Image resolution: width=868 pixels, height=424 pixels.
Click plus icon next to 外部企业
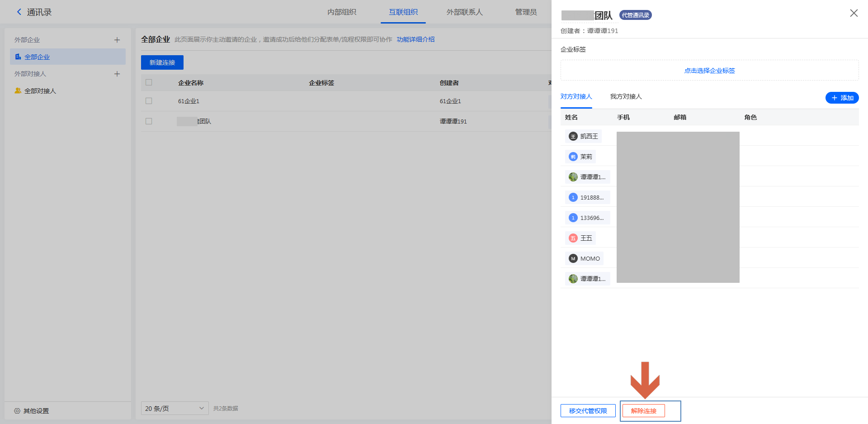117,40
